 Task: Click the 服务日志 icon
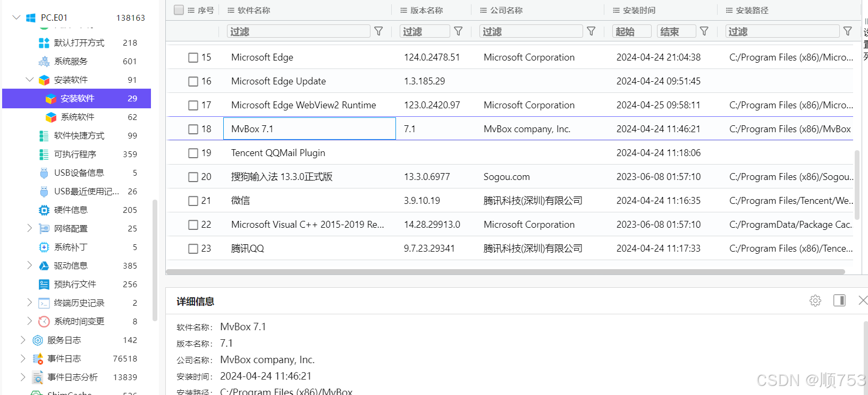(x=38, y=340)
